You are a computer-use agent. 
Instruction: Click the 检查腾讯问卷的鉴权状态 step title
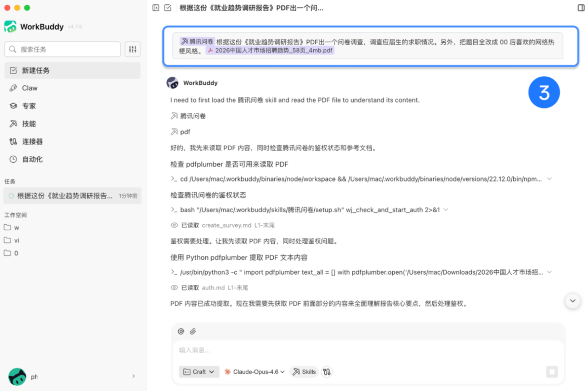(x=208, y=195)
